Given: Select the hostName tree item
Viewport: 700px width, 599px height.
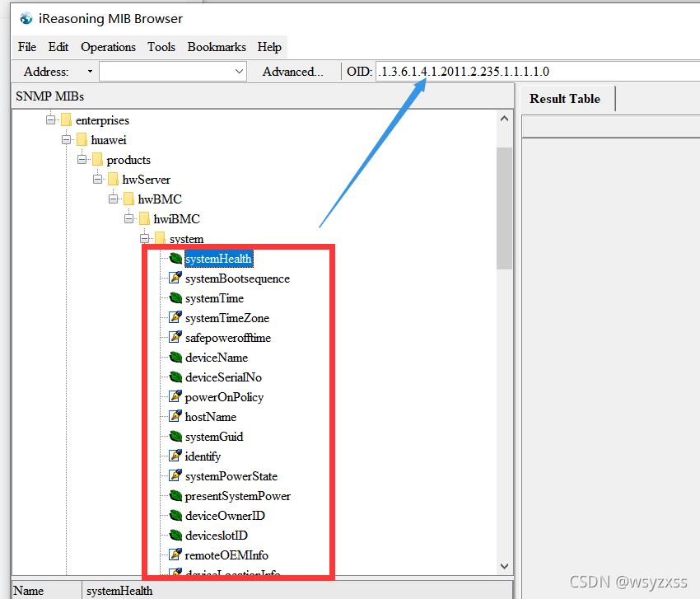Looking at the screenshot, I should (210, 417).
